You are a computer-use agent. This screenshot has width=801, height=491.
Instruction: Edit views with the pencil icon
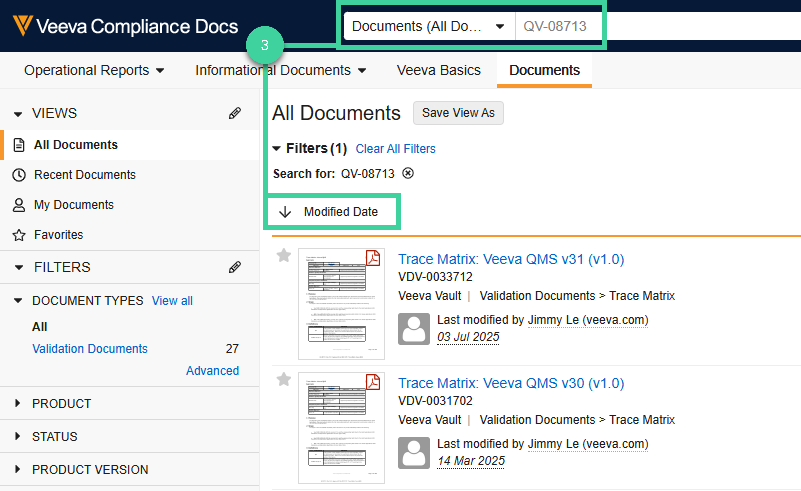[234, 113]
